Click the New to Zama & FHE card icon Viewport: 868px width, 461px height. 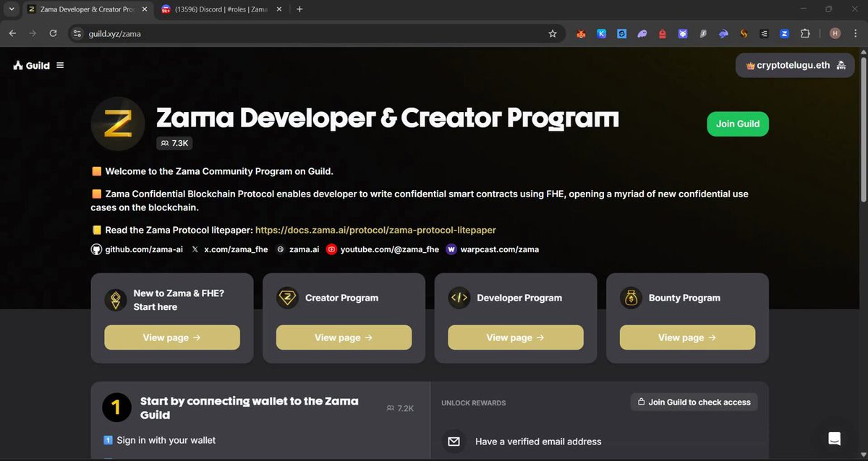pyautogui.click(x=116, y=299)
